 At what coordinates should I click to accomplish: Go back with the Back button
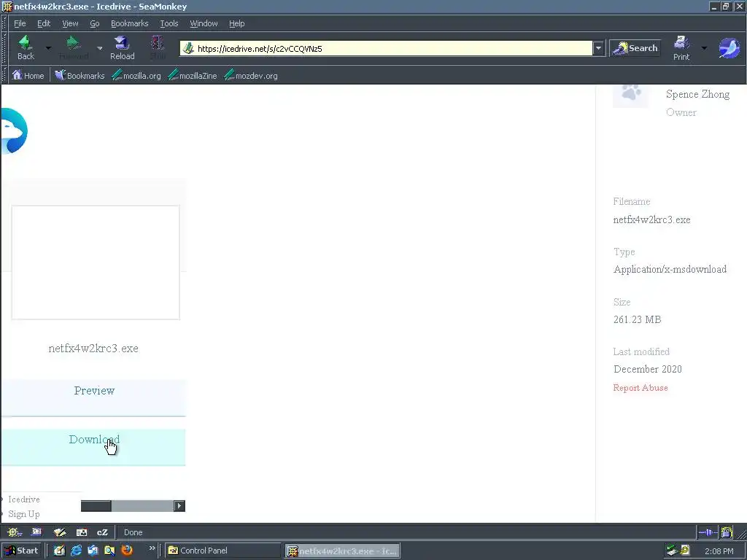[x=26, y=47]
